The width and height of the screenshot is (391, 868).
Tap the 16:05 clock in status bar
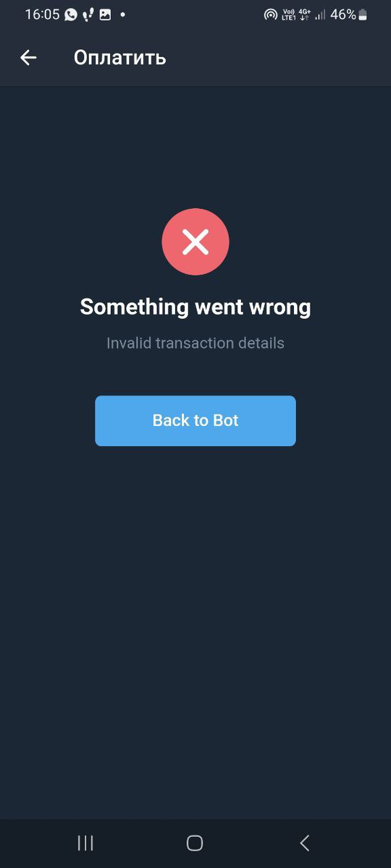click(42, 14)
